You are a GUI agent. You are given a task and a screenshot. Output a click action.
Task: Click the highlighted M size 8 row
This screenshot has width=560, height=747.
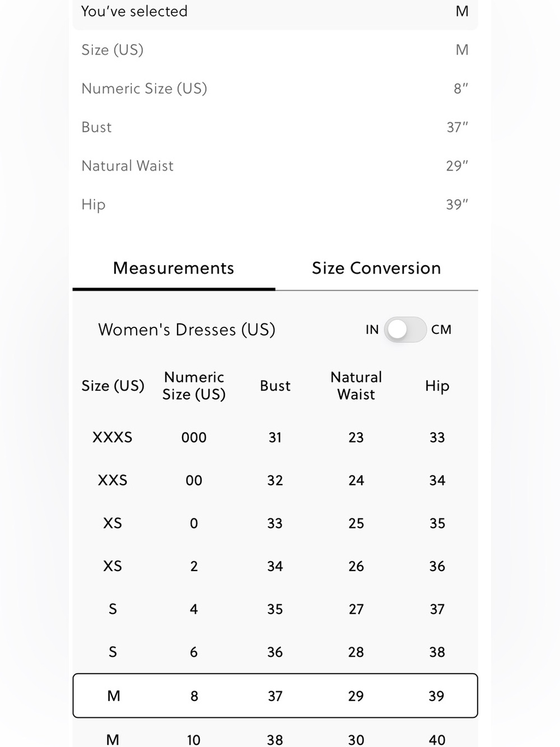coord(275,695)
